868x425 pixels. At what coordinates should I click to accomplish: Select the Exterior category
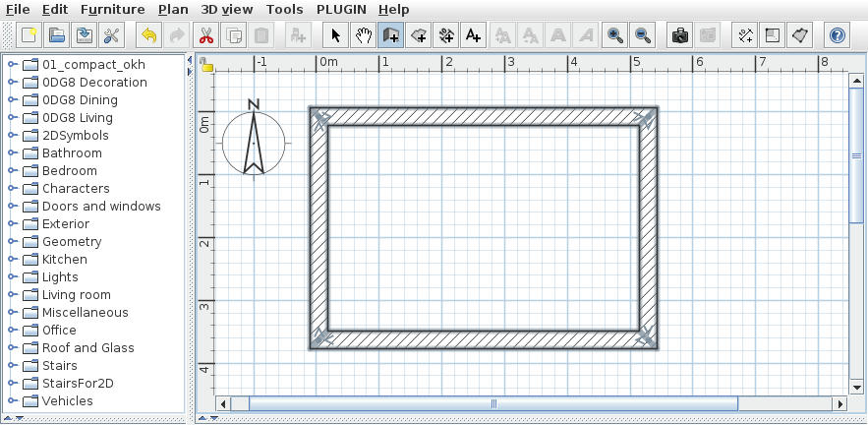pyautogui.click(x=65, y=224)
